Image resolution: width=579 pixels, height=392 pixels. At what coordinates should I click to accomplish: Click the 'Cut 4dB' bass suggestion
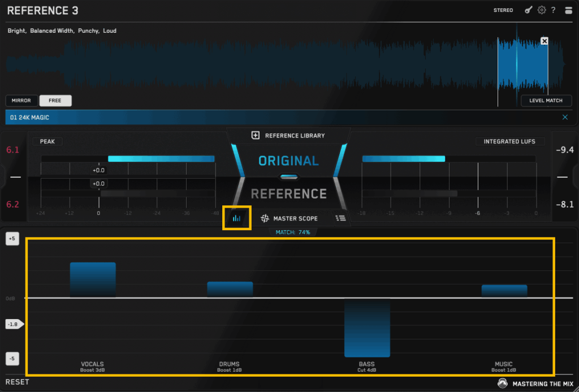pyautogui.click(x=366, y=370)
